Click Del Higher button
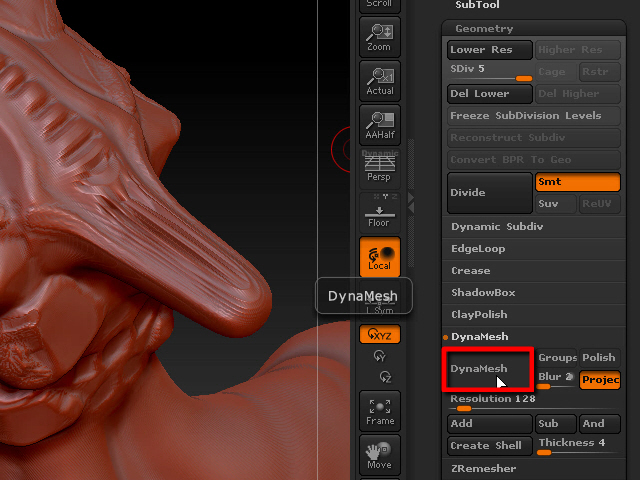 point(578,94)
